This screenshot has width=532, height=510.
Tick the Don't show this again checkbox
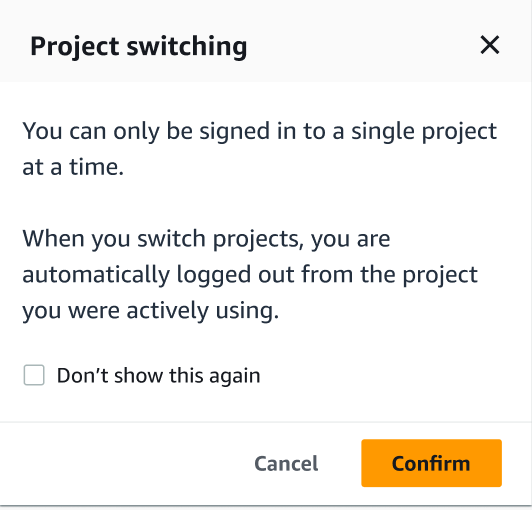pyautogui.click(x=34, y=375)
